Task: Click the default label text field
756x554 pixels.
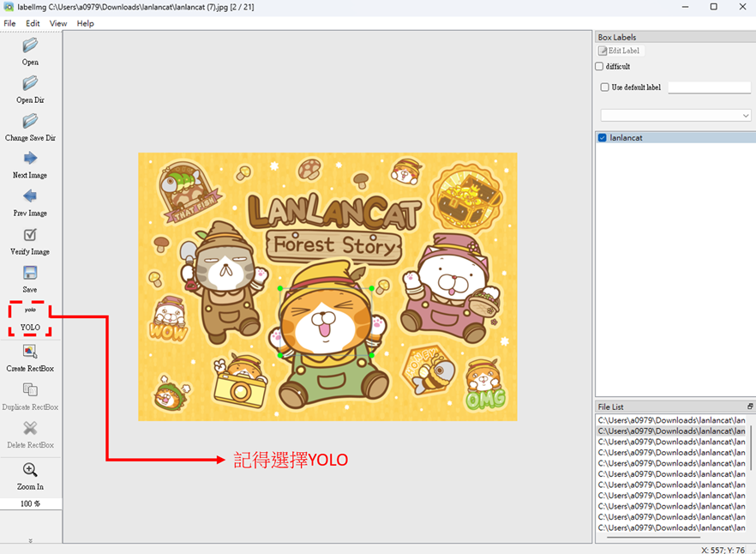Action: pyautogui.click(x=709, y=87)
